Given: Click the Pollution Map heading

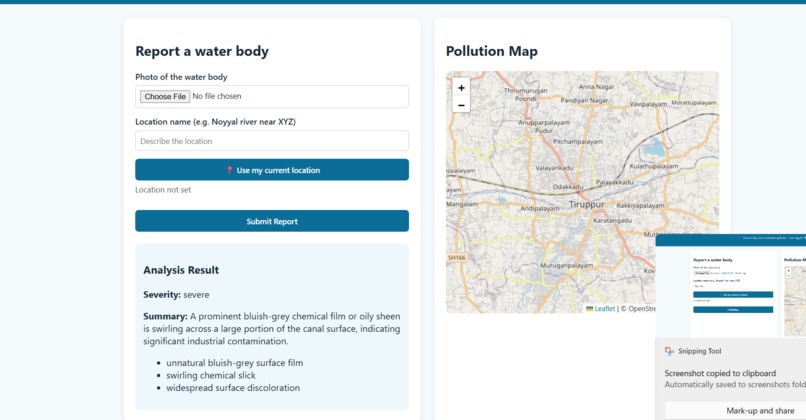Looking at the screenshot, I should pyautogui.click(x=491, y=51).
